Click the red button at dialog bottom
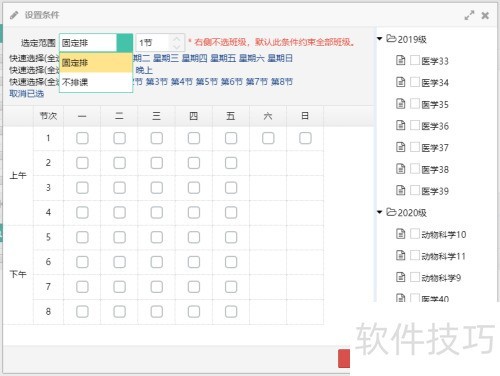 point(344,358)
